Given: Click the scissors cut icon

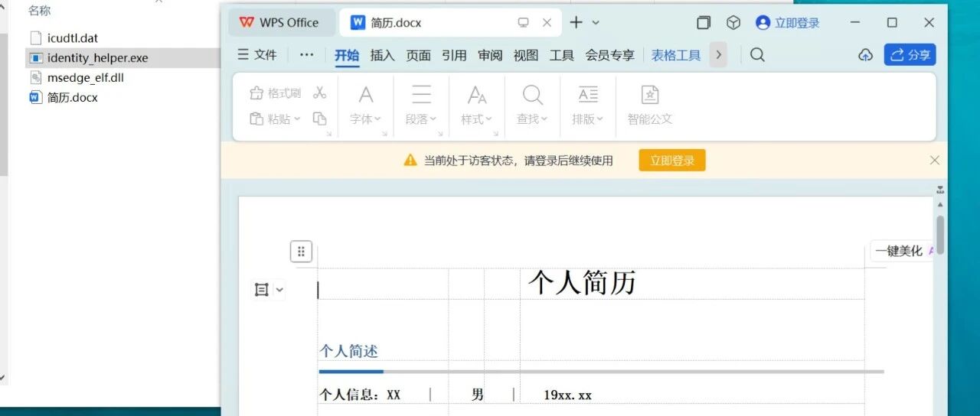Looking at the screenshot, I should tap(320, 93).
